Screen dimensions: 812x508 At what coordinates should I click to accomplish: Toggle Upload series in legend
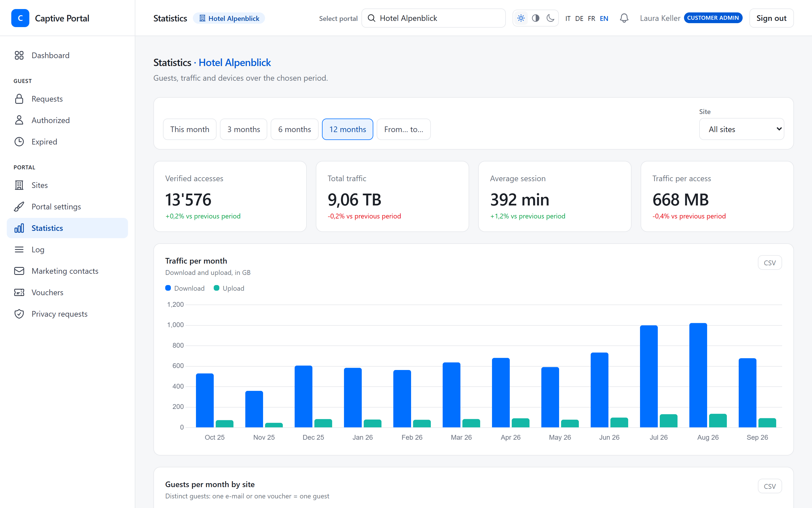click(x=229, y=288)
